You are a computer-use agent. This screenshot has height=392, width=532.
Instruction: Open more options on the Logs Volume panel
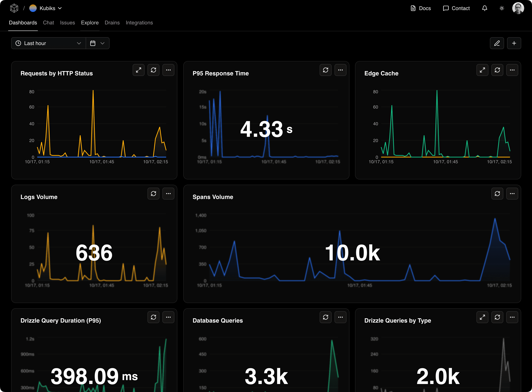tap(168, 194)
